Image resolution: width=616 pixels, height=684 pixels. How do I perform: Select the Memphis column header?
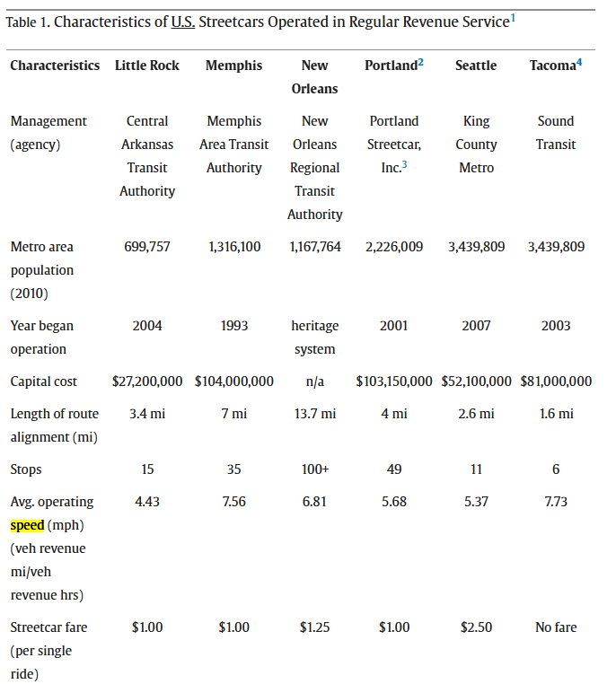(233, 66)
